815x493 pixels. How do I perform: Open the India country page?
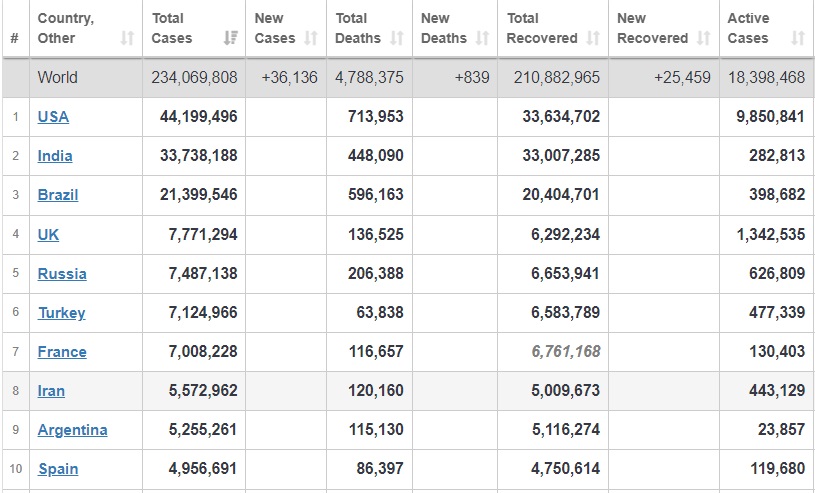click(x=55, y=156)
